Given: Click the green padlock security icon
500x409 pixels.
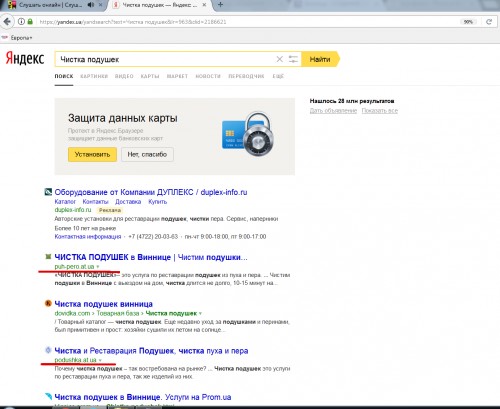Looking at the screenshot, I should (x=30, y=22).
